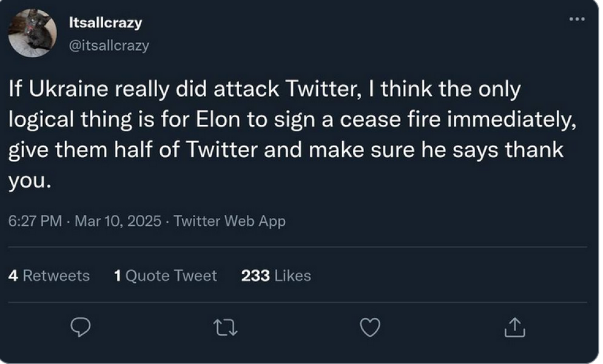The image size is (603, 364).
Task: View the 4 Retweets list
Action: coord(49,276)
